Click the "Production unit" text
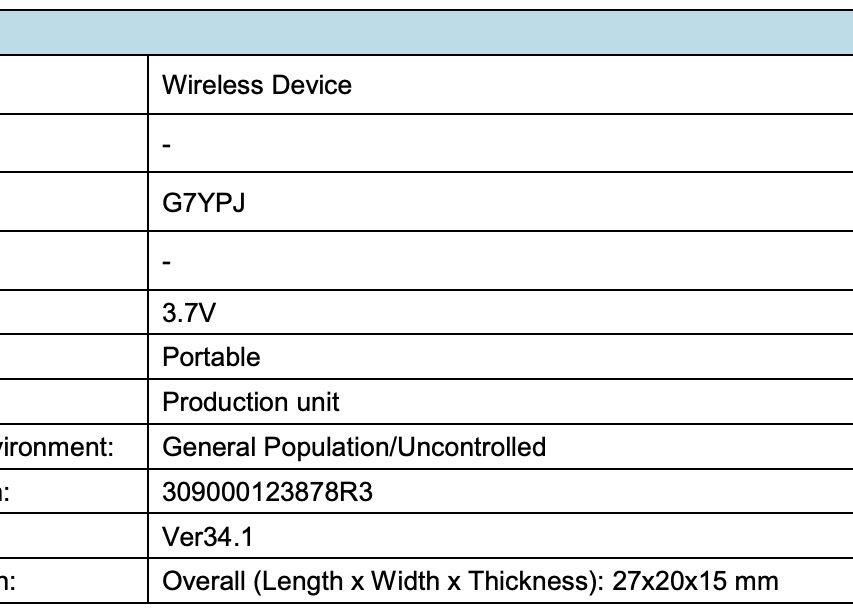The image size is (853, 612). tap(250, 402)
